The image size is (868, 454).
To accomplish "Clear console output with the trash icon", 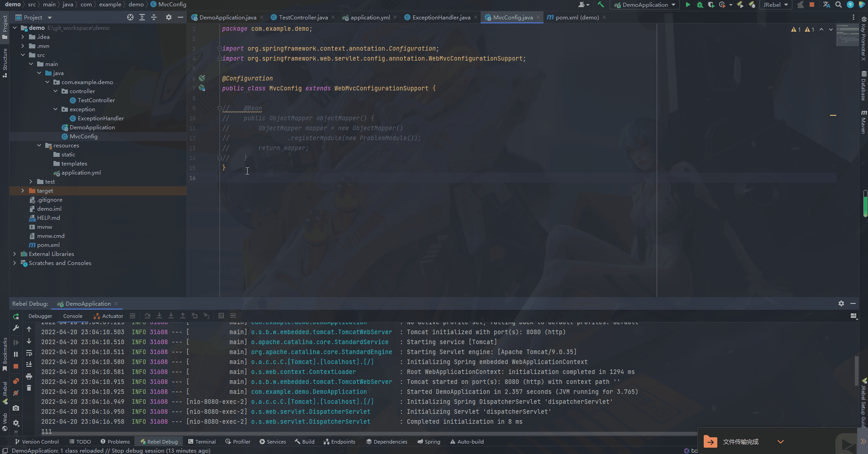I will (x=29, y=387).
